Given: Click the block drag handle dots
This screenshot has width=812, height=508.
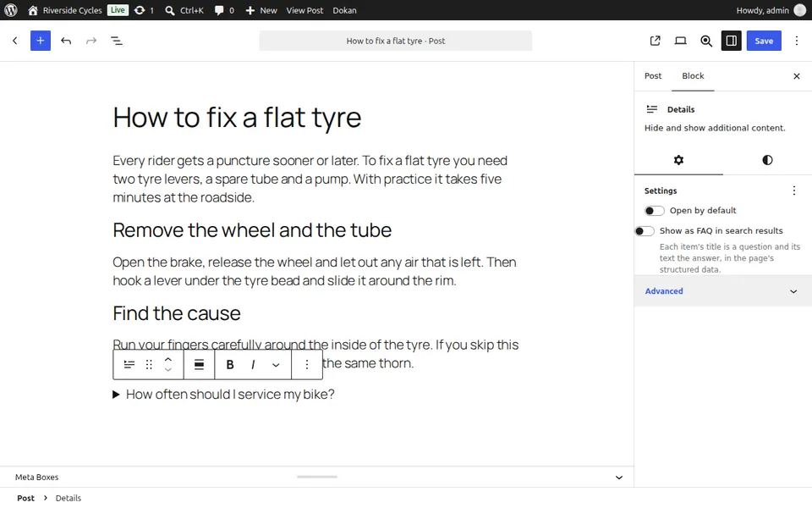Looking at the screenshot, I should coord(149,364).
